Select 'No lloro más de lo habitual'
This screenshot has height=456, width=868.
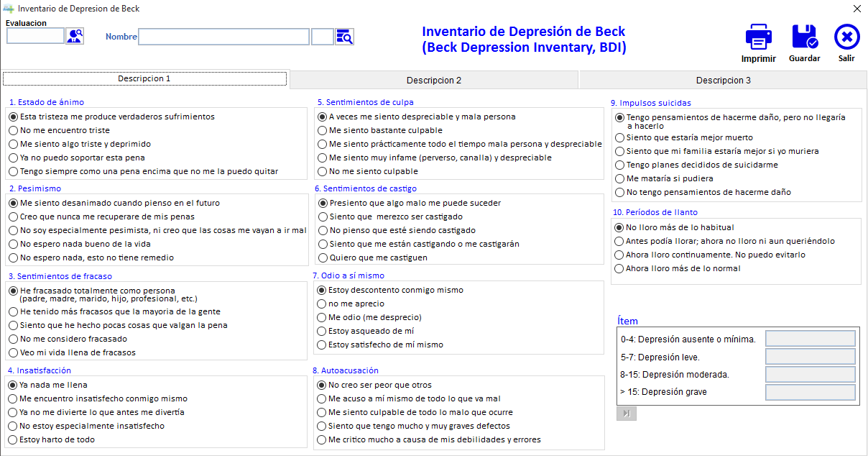(x=674, y=227)
